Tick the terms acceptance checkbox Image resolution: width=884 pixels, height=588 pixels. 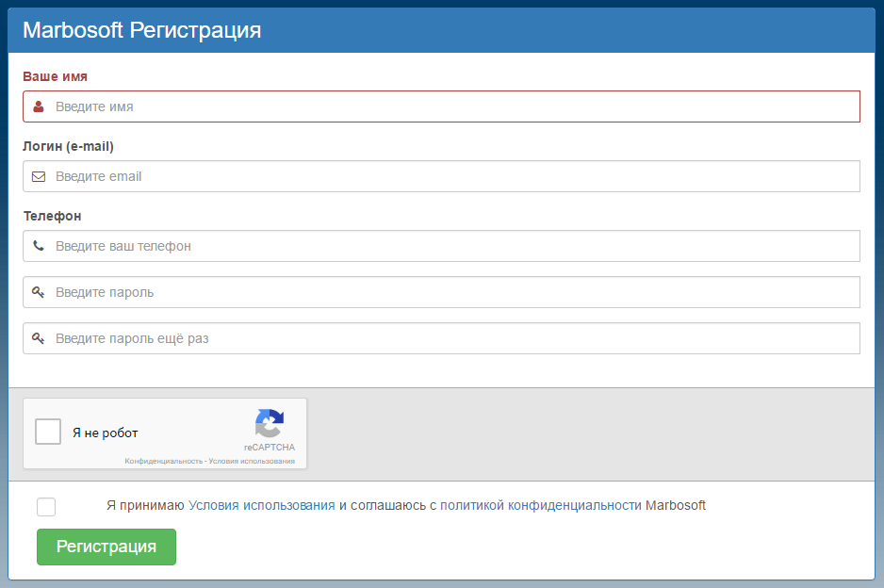[x=46, y=507]
